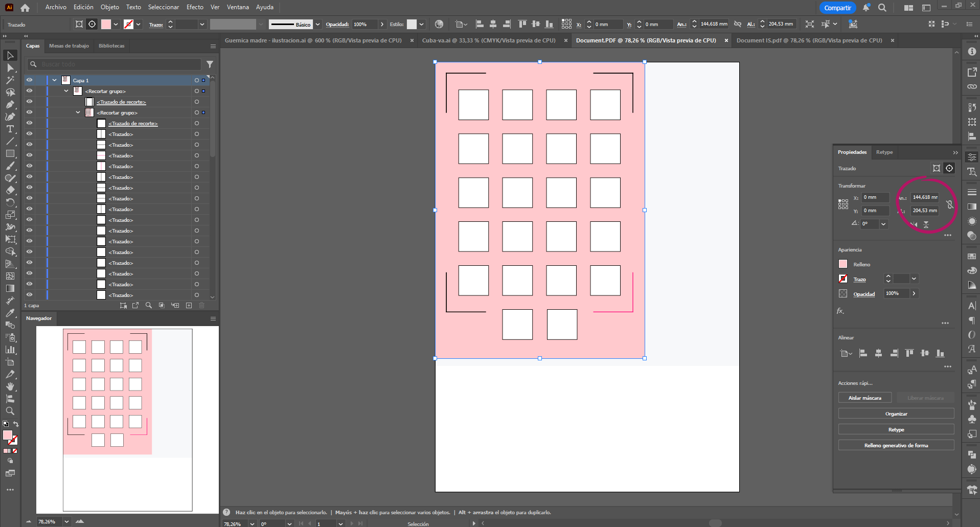Viewport: 980px width, 527px height.
Task: Open the rotation angle dropdown in Transformar
Action: coord(883,224)
